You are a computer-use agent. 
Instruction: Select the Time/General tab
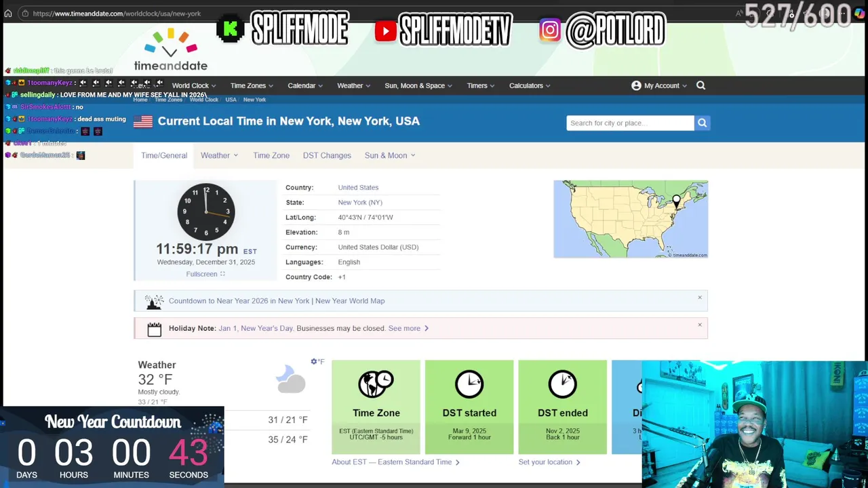164,155
